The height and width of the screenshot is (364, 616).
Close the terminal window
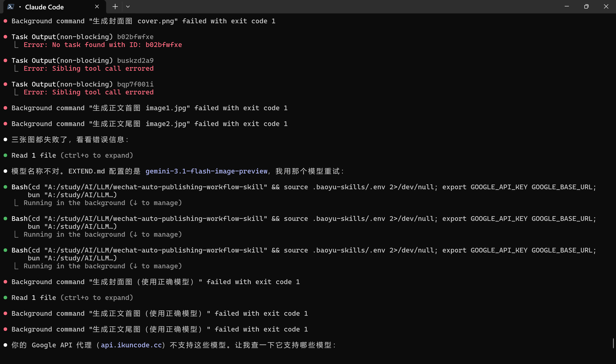606,7
